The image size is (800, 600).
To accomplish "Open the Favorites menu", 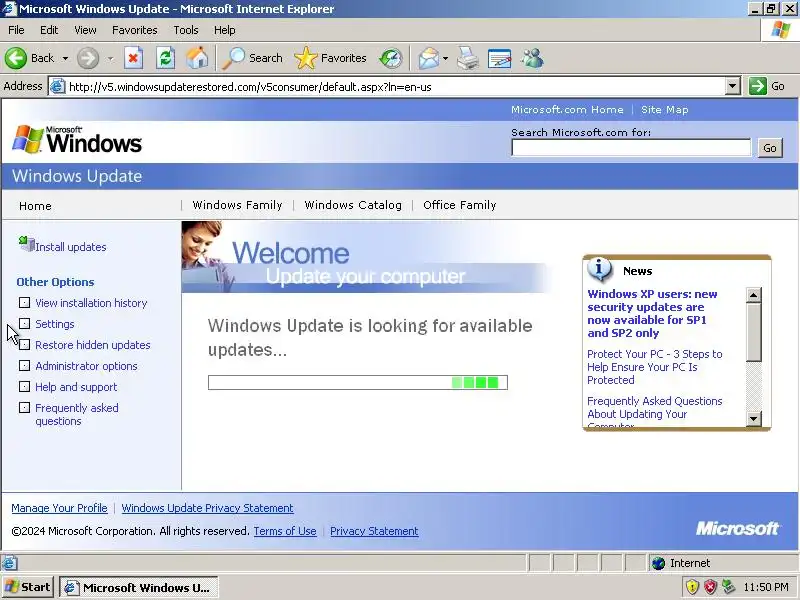I will point(135,30).
